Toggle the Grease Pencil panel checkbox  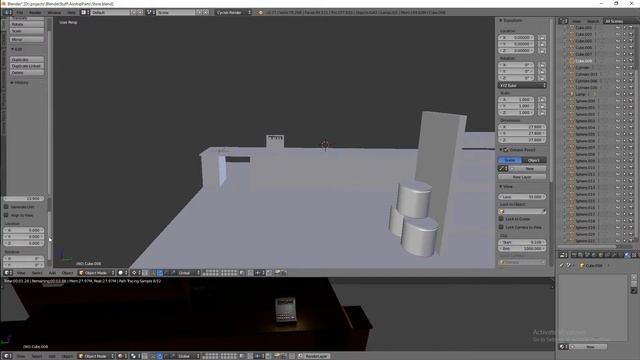[506, 150]
